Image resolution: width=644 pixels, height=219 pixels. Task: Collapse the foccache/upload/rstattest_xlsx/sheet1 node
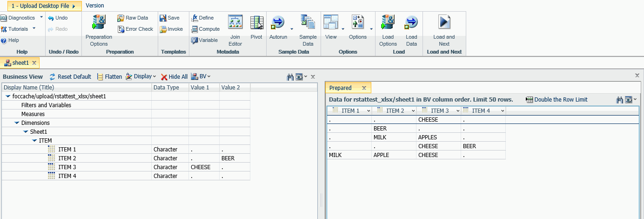(x=8, y=96)
